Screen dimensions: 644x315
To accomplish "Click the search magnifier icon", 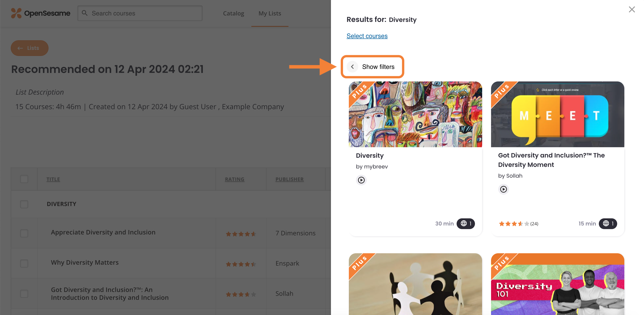I will pos(85,13).
